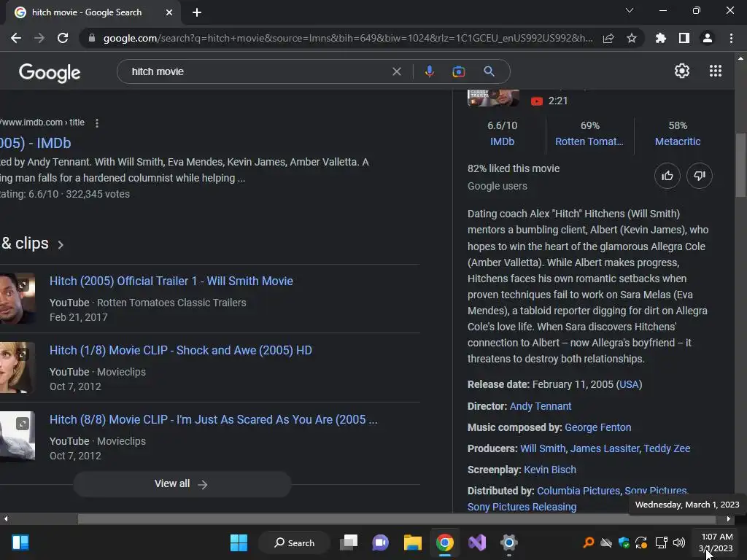Click the address bar URL

348,38
